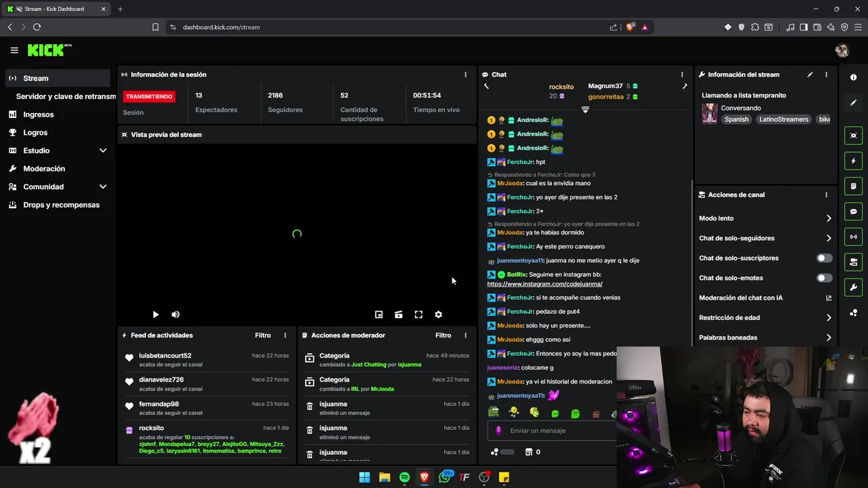868x488 pixels.
Task: Toggle the broadcast signal icon in right sidebar
Action: [853, 237]
